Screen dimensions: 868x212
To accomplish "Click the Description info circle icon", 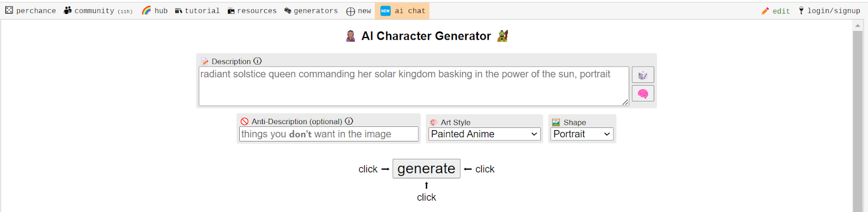I will click(x=258, y=61).
